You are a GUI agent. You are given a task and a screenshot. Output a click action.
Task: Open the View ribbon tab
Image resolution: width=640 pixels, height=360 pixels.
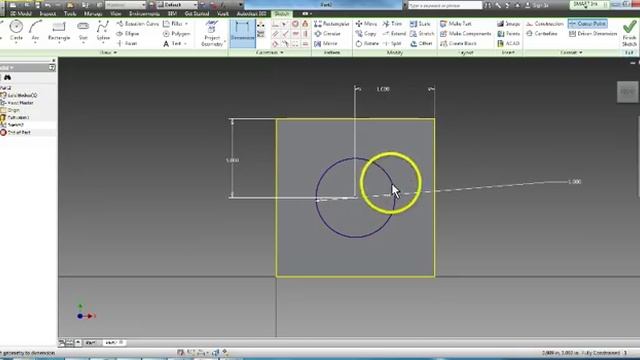[116, 13]
